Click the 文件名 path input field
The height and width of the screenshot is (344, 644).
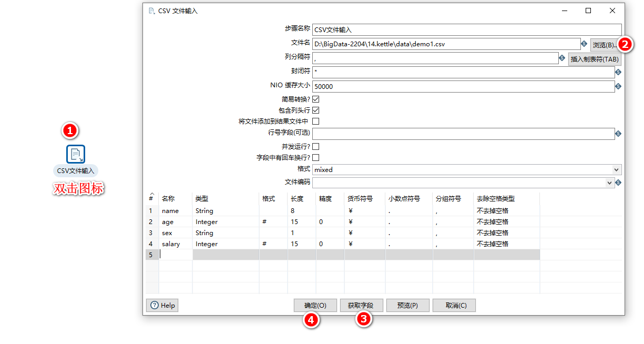point(446,44)
